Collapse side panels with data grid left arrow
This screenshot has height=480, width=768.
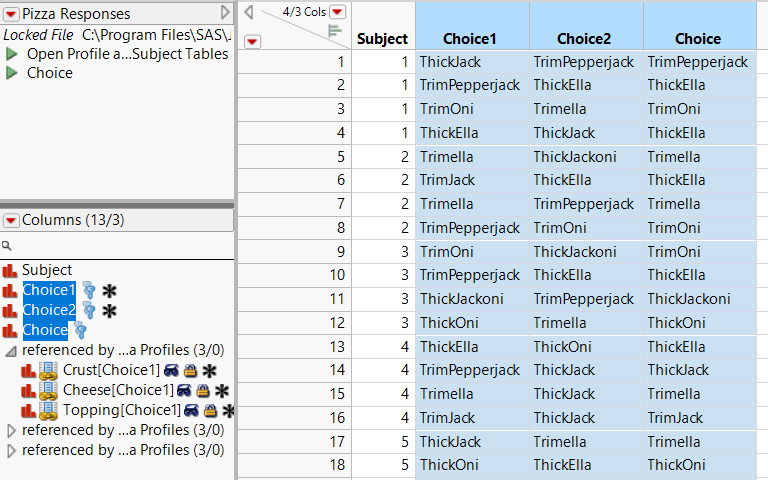click(249, 12)
